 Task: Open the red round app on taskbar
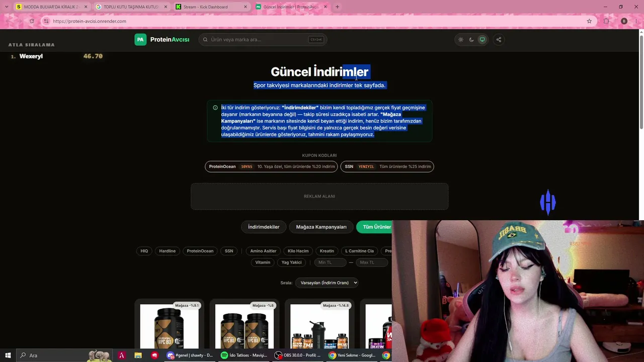(x=154, y=355)
